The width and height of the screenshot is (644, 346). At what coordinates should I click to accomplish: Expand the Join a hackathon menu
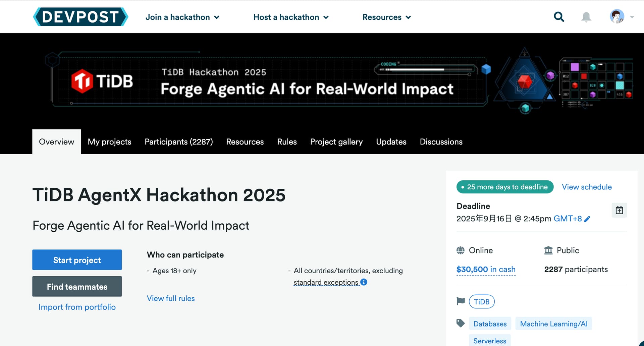tap(182, 17)
